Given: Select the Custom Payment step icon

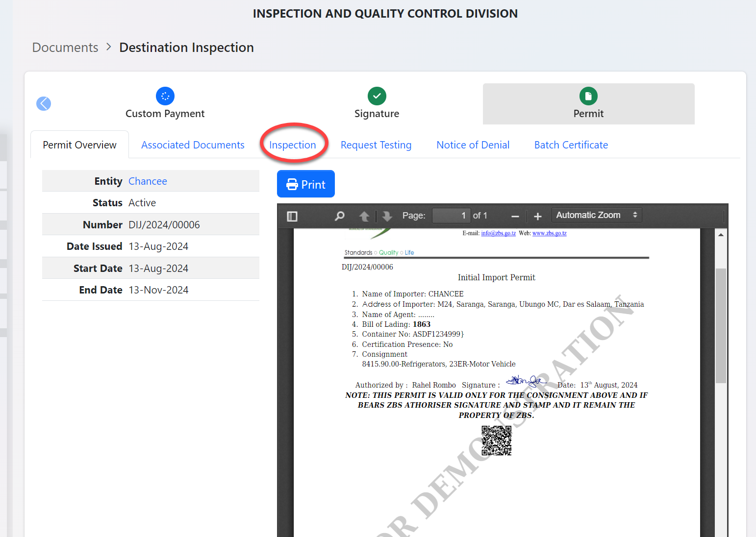Looking at the screenshot, I should (165, 96).
